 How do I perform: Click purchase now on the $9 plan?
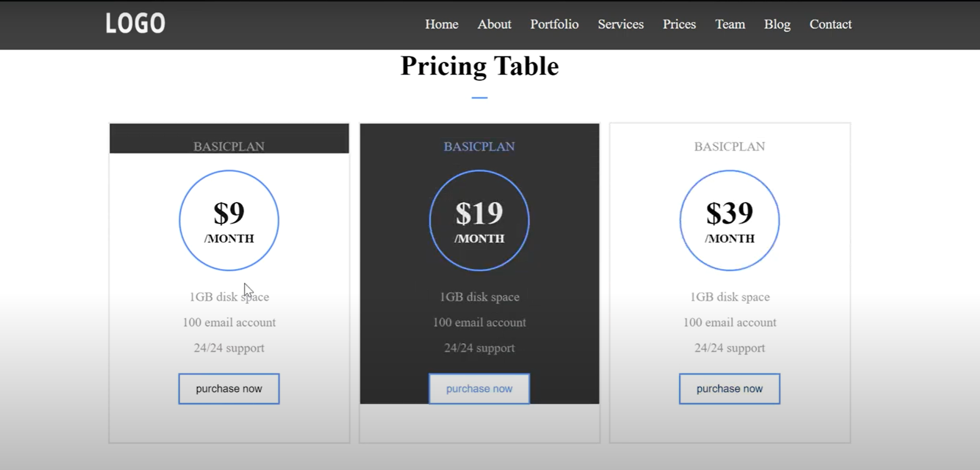(229, 388)
